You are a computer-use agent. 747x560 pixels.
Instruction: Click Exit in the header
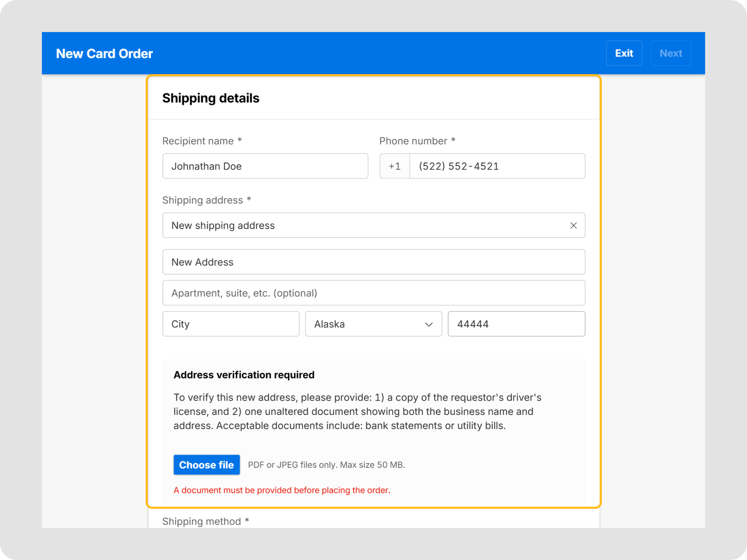624,53
